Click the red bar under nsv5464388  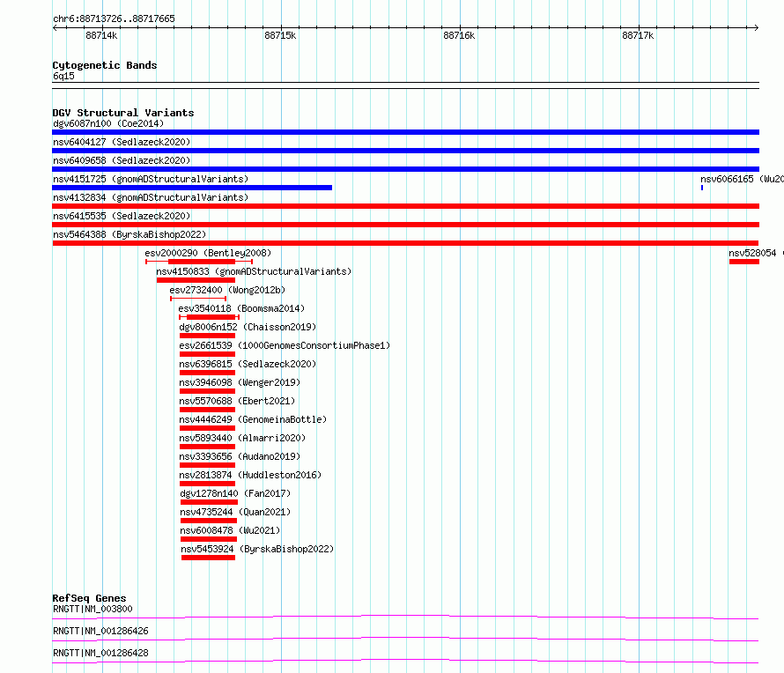coord(405,243)
